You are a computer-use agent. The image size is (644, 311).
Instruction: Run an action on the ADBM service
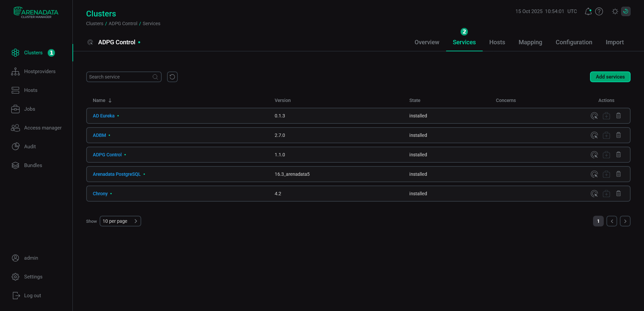[x=594, y=135]
